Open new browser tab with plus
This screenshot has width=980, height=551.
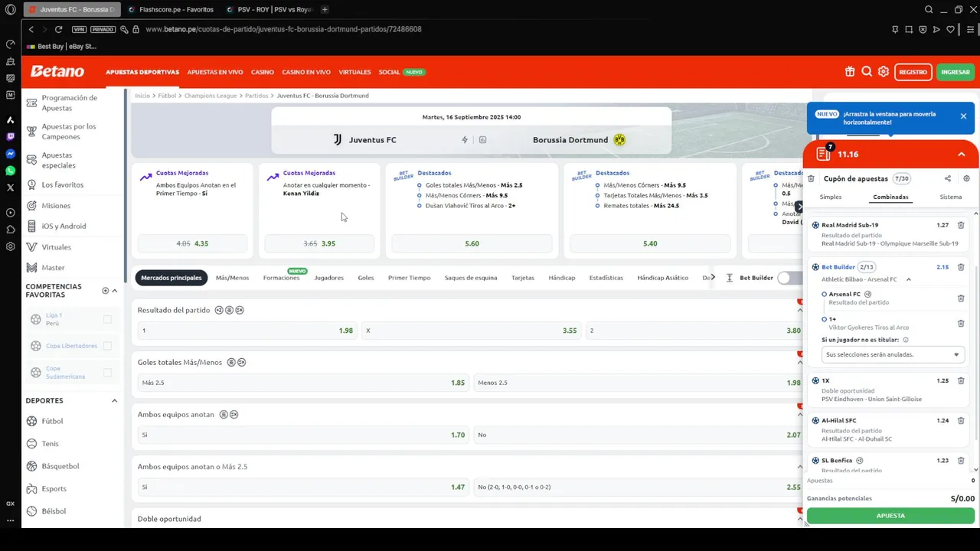click(x=325, y=10)
